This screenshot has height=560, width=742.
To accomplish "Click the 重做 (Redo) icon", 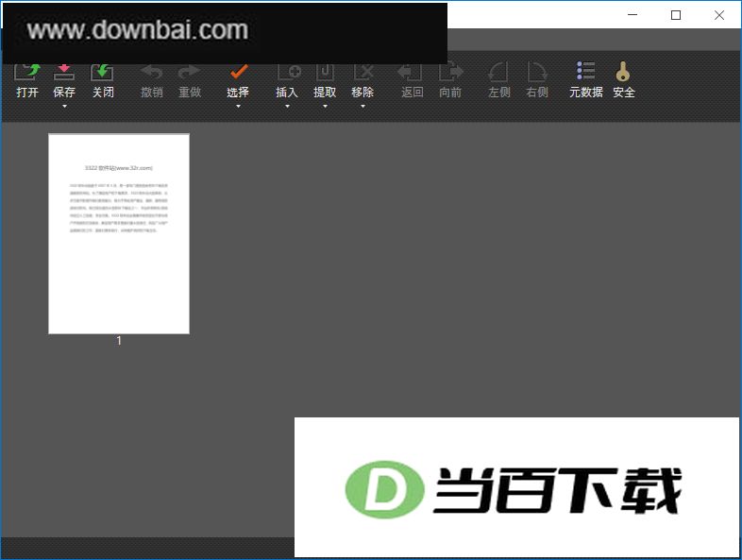I will point(190,73).
